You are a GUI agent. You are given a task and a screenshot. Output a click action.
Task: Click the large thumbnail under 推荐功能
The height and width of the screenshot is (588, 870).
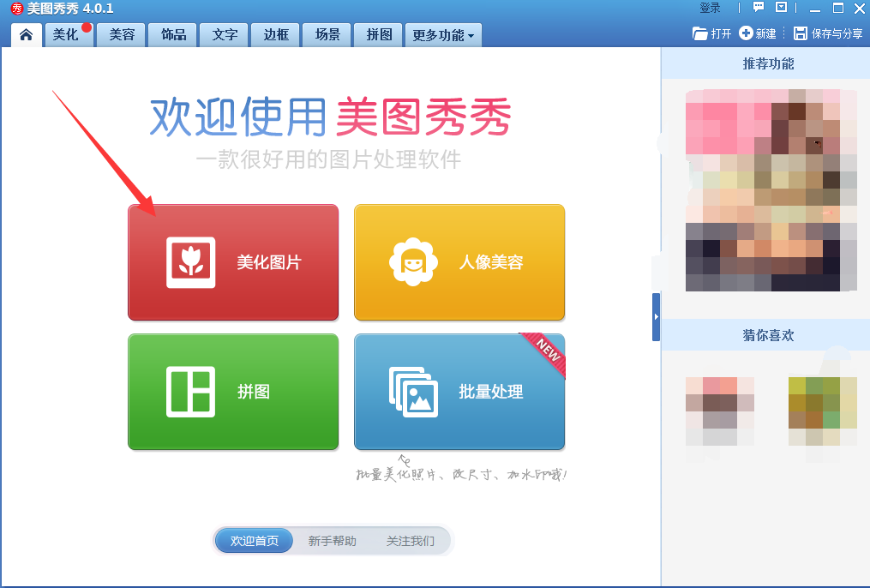tap(771, 190)
